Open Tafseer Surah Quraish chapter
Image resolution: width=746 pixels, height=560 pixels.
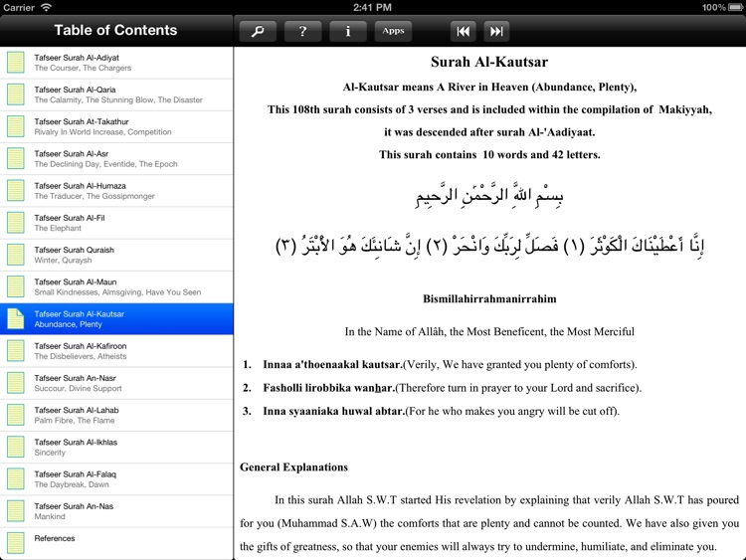point(116,255)
